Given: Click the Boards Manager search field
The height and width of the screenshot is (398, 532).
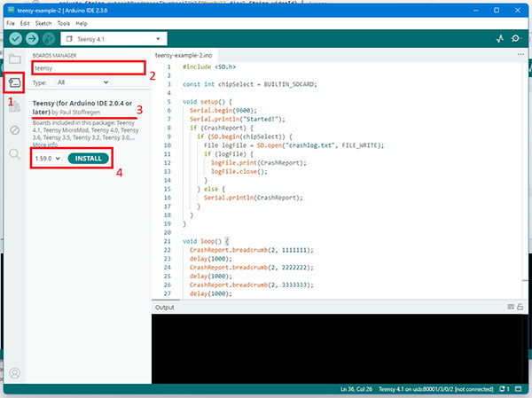Looking at the screenshot, I should pyautogui.click(x=86, y=67).
